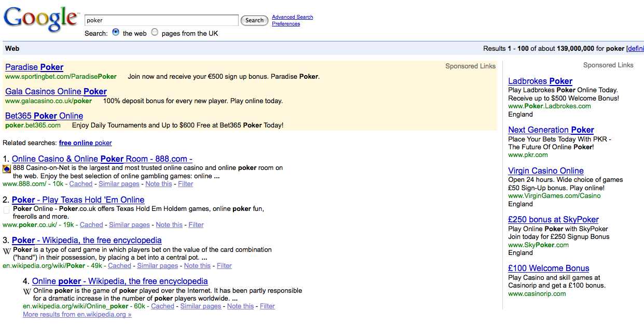Viewport: 644px width, 326px height.
Task: Click the '139,000,000' results count text
Action: click(576, 49)
